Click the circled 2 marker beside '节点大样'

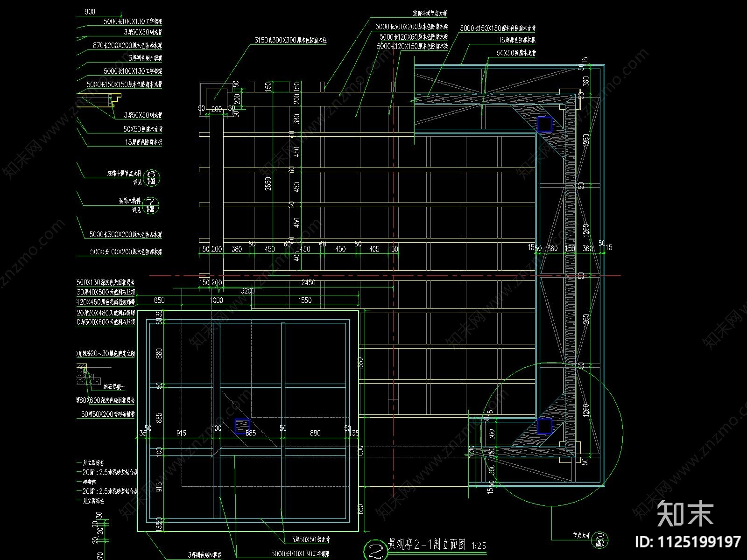(x=601, y=539)
